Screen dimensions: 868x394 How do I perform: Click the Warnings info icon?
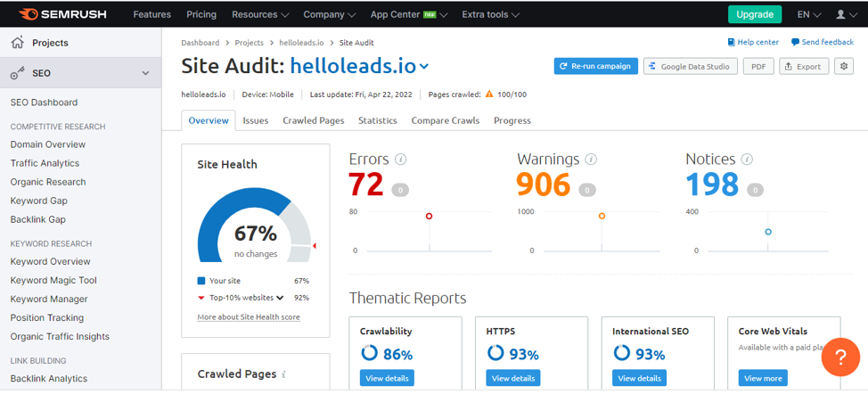(591, 160)
